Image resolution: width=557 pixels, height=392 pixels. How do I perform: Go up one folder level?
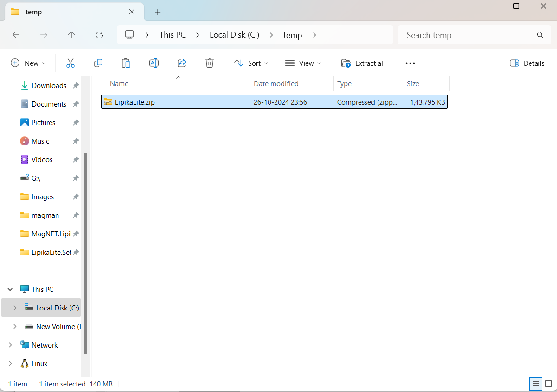pyautogui.click(x=71, y=35)
